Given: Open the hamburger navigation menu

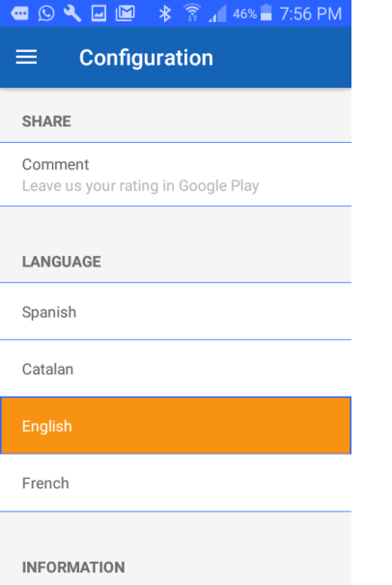Looking at the screenshot, I should click(x=26, y=57).
